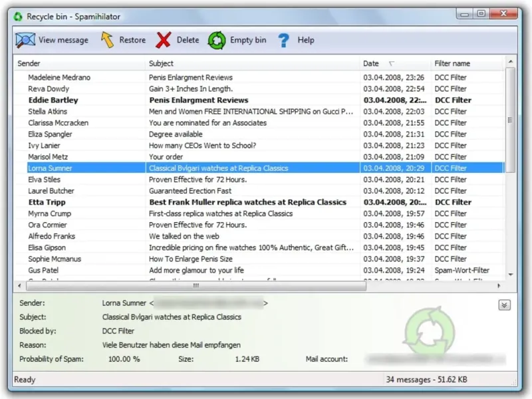Click the red X Delete icon
Viewport: 532px width, 399px height.
click(164, 40)
